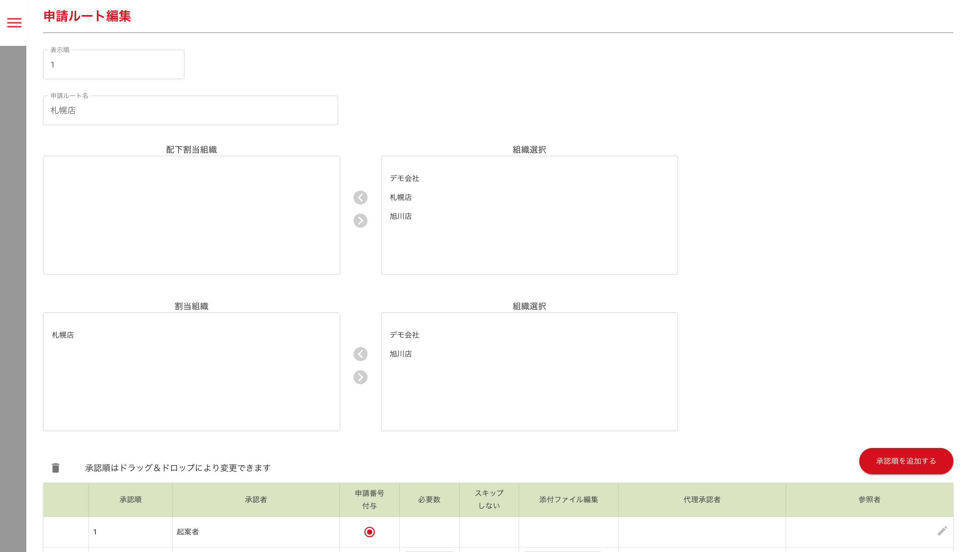
Task: Click left arrow in 割当組織 section
Action: [x=360, y=354]
